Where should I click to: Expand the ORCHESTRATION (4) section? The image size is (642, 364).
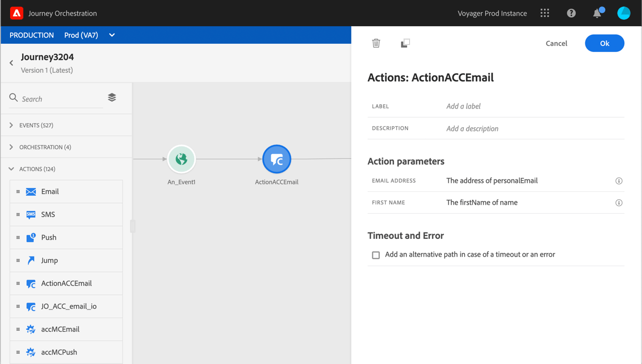point(45,146)
